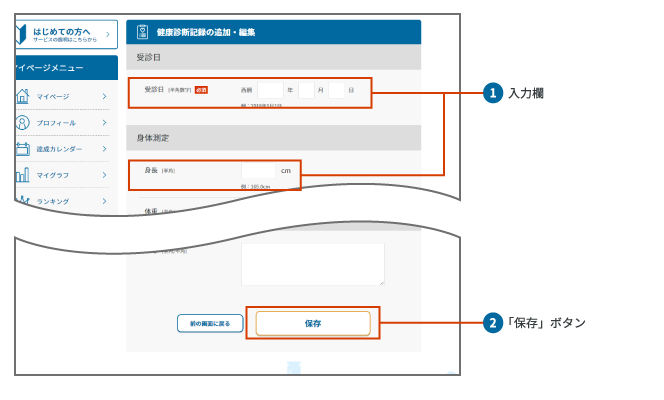This screenshot has width=664, height=400.
Task: Click the プロフィール person icon
Action: point(22,123)
